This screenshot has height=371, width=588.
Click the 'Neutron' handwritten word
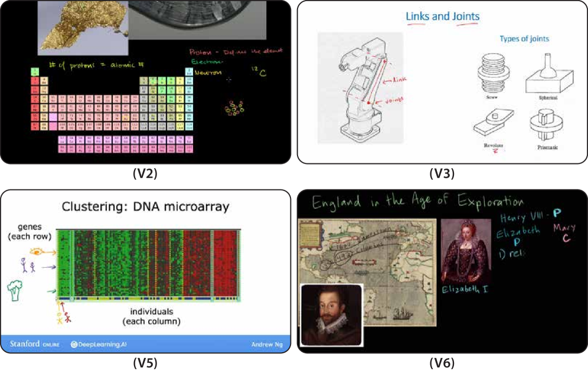[208, 73]
